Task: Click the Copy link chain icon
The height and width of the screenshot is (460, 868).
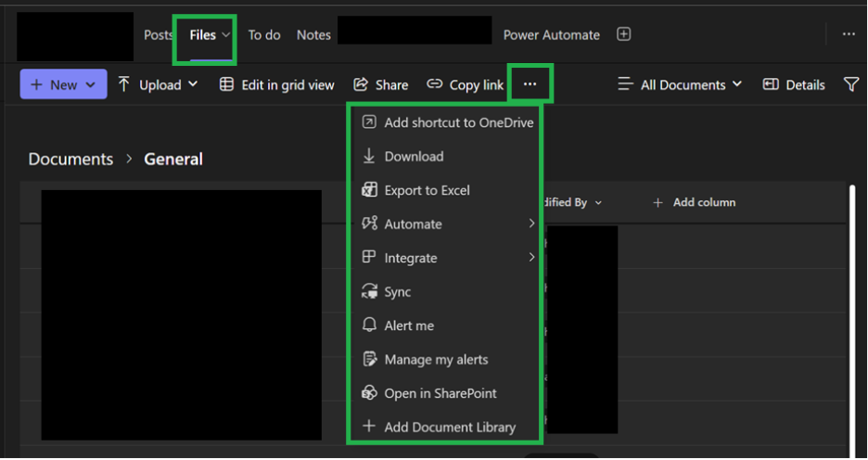Action: (x=435, y=83)
